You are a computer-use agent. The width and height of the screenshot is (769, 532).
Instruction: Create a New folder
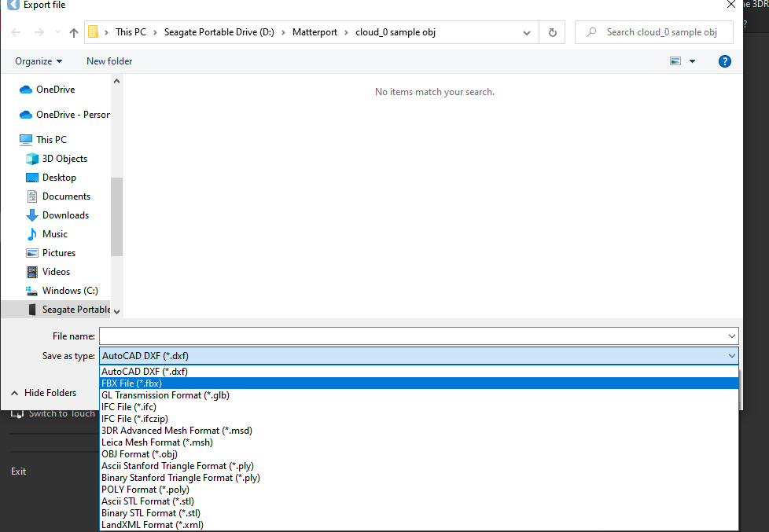(109, 61)
